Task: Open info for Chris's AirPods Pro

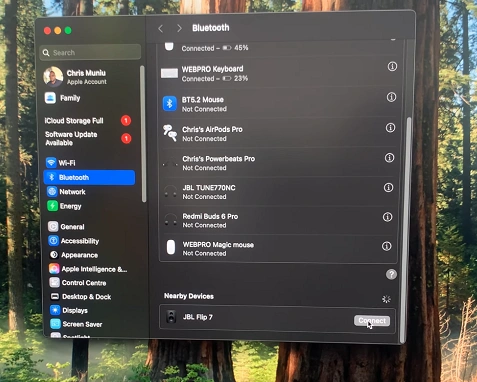Action: [x=390, y=128]
